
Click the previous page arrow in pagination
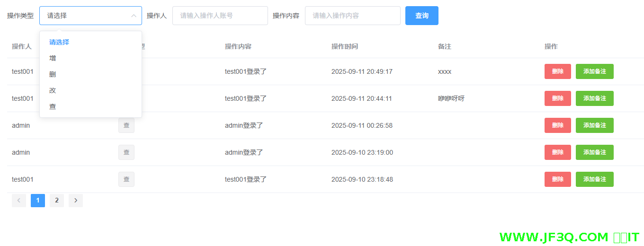point(19,201)
